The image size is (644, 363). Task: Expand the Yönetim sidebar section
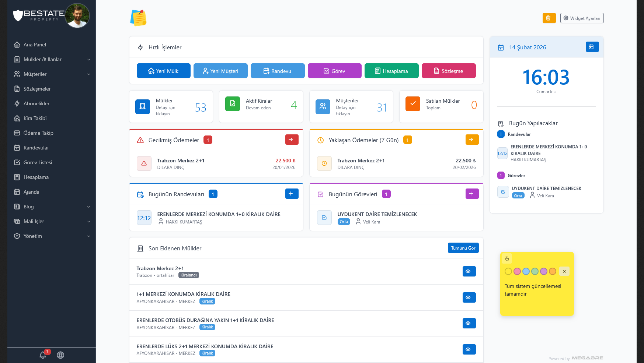click(52, 236)
